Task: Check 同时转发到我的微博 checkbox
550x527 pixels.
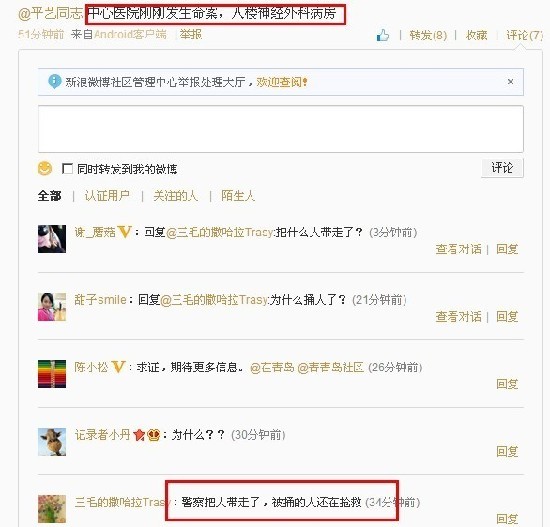Action: [x=67, y=168]
